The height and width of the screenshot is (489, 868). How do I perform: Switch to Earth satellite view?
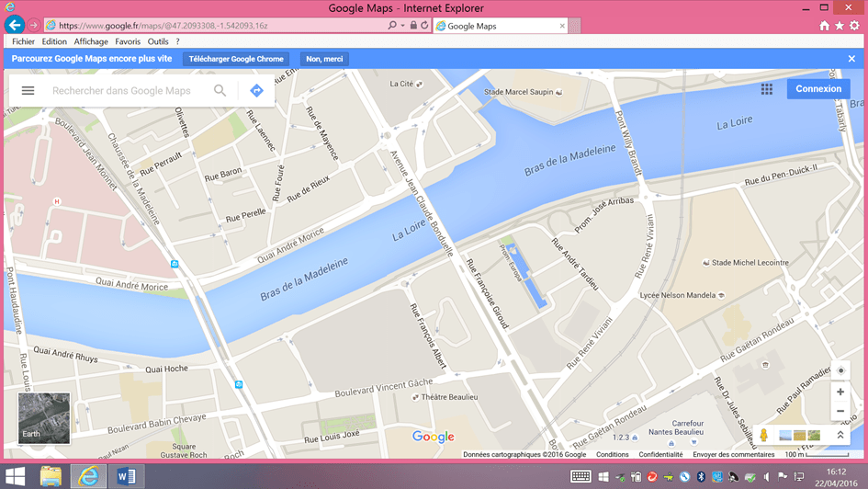tap(44, 418)
